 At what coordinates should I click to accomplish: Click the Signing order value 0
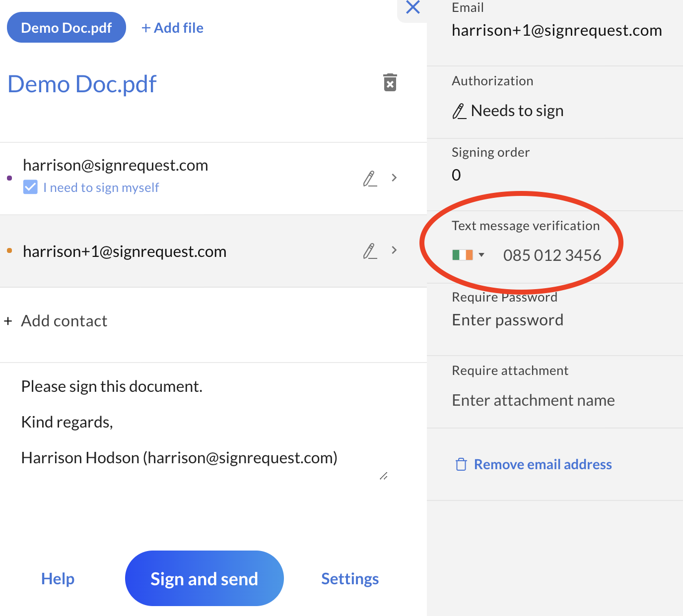(x=456, y=175)
